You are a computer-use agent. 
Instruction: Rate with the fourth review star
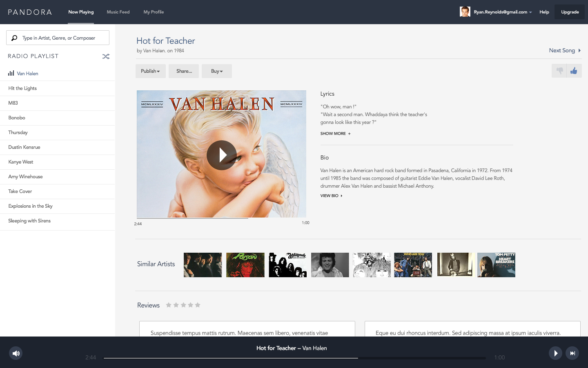(191, 305)
